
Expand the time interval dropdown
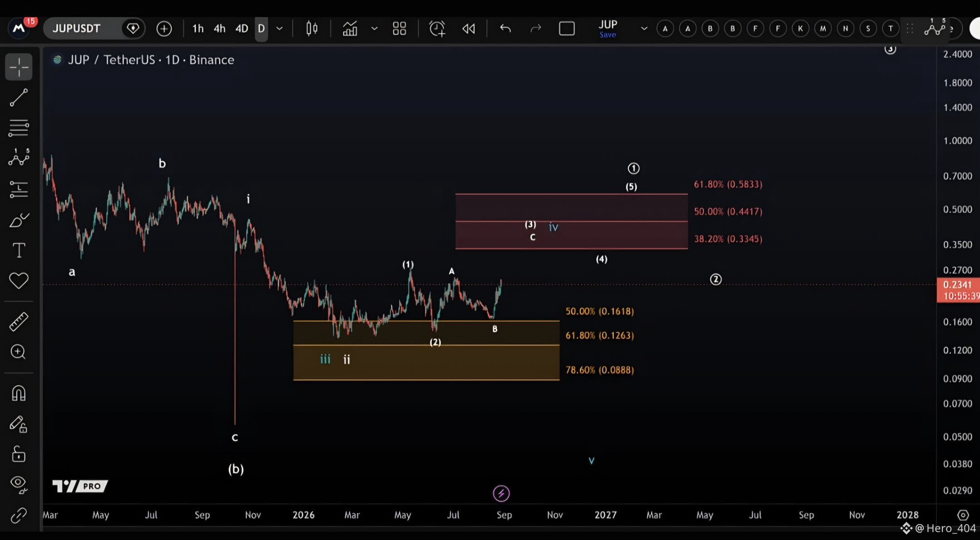[279, 29]
